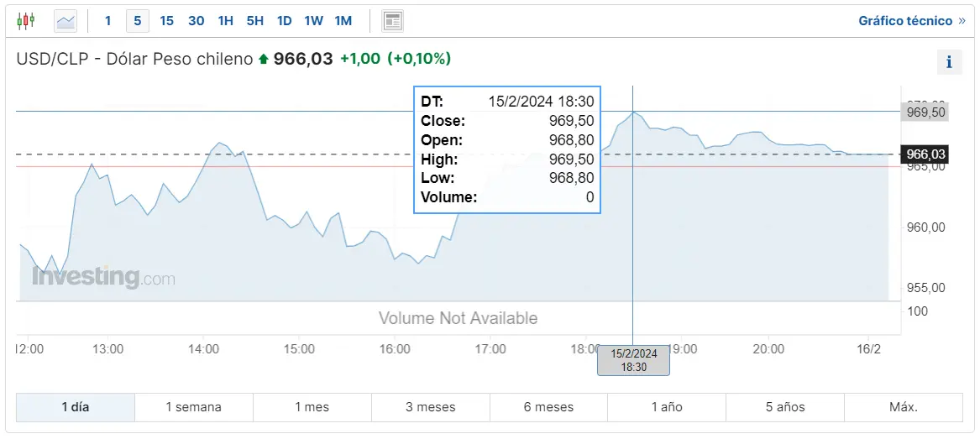Viewport: 980px width, 439px height.
Task: Switch interval to 30 minutes
Action: tap(197, 21)
